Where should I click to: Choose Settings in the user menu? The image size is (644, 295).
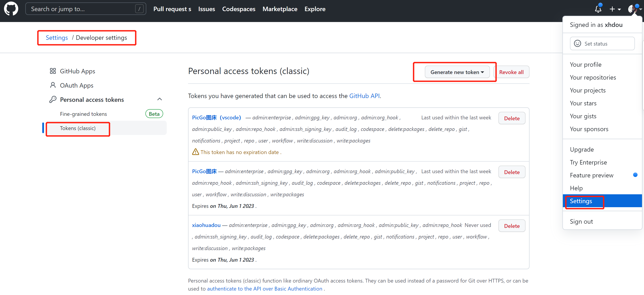click(581, 201)
